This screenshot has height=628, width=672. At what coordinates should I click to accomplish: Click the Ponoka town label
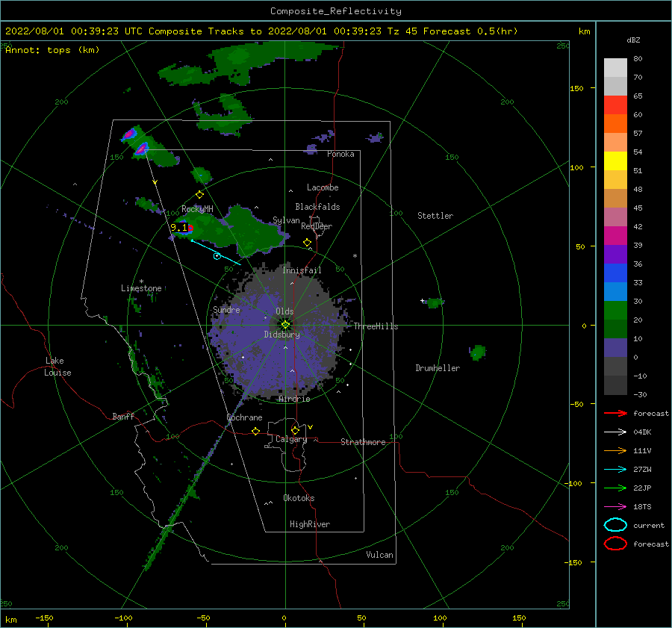[x=340, y=154]
